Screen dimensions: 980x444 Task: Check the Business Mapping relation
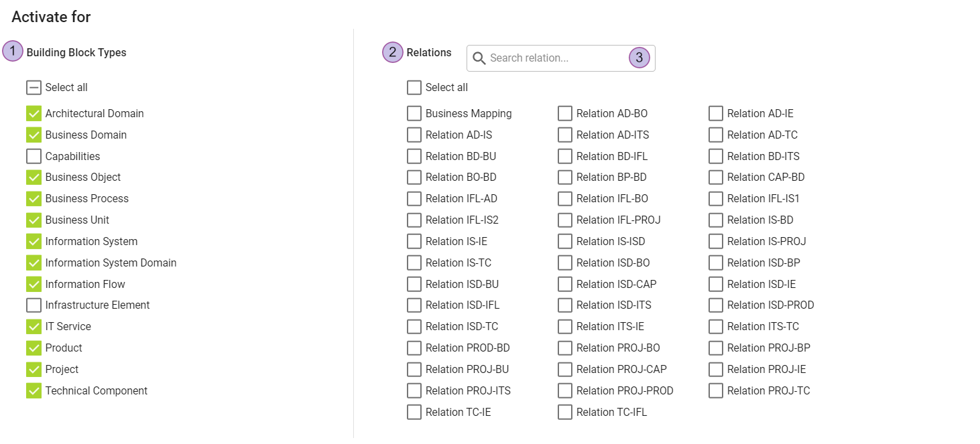(414, 114)
